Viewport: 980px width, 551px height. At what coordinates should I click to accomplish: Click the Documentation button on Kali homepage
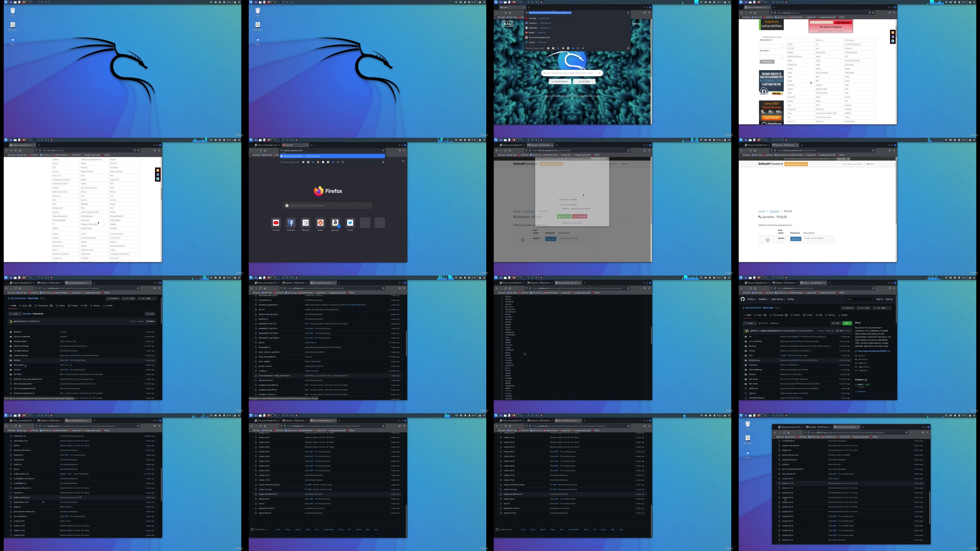point(560,81)
